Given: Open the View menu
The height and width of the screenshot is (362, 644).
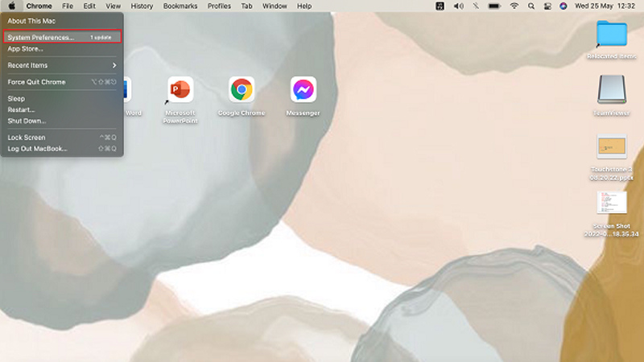Looking at the screenshot, I should (x=113, y=6).
